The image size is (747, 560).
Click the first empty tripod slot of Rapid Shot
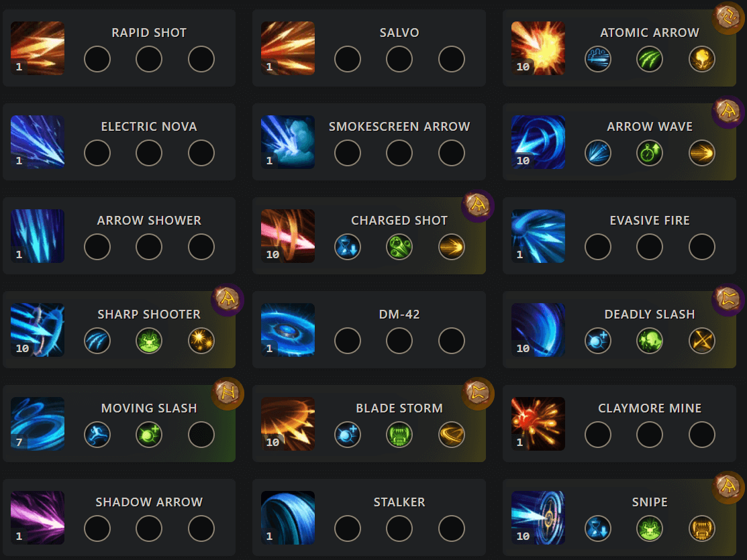97,59
